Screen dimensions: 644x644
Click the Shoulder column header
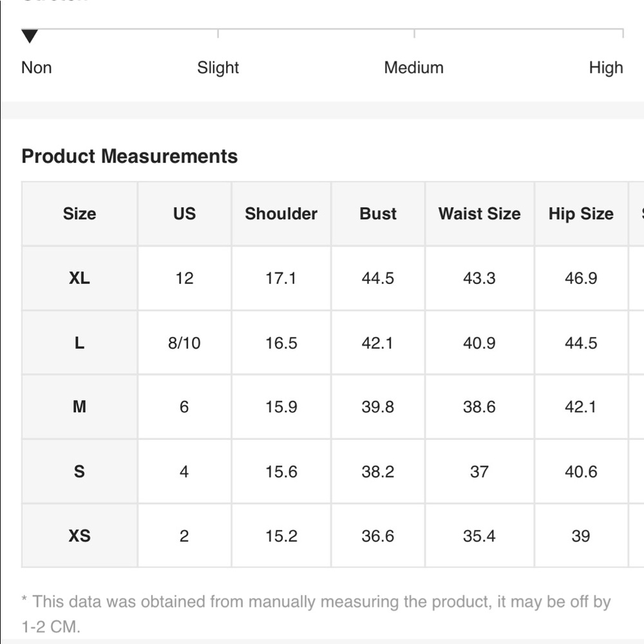point(281,214)
